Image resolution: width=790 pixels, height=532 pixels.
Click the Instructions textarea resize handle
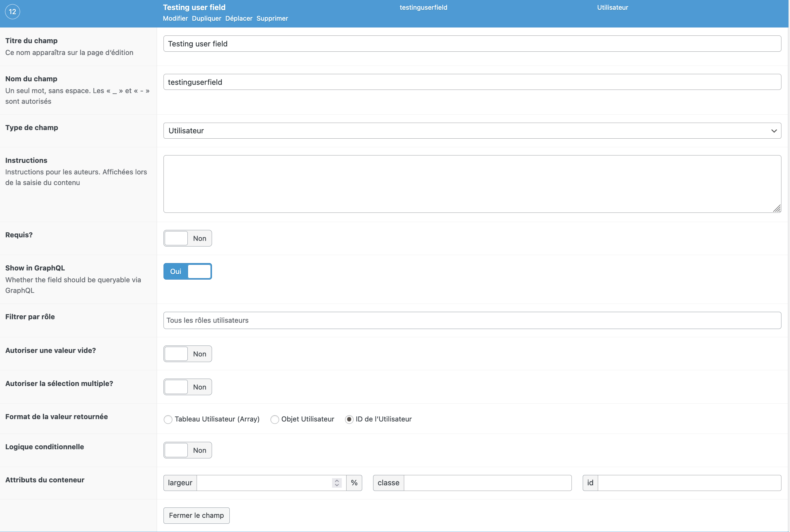(777, 209)
